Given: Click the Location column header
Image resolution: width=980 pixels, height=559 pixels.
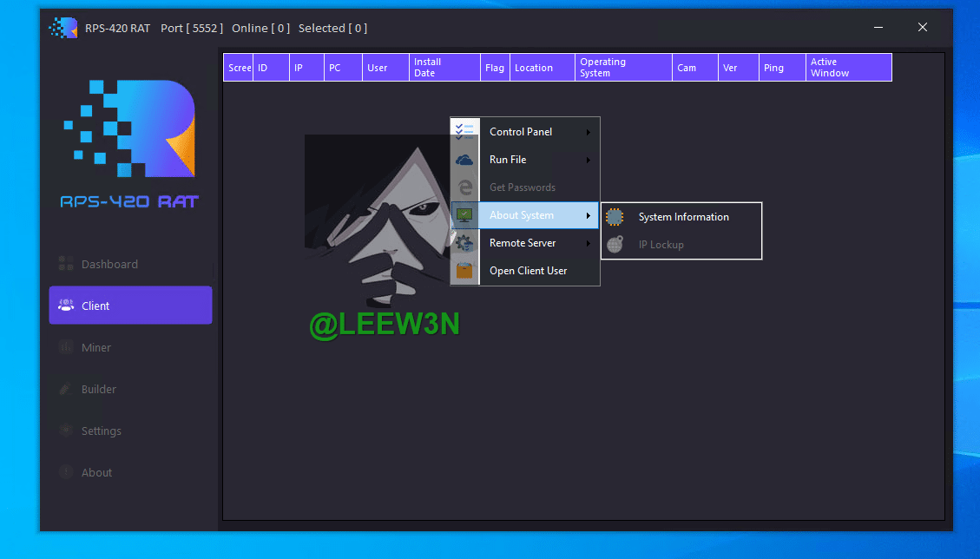Looking at the screenshot, I should [x=542, y=68].
